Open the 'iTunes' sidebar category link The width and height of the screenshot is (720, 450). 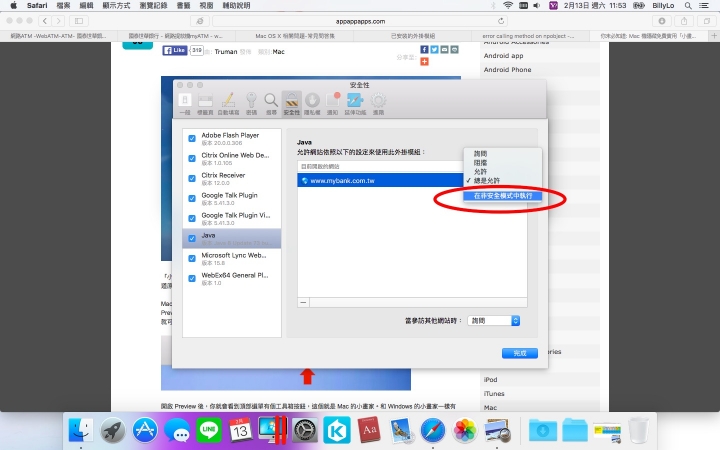[x=494, y=394]
